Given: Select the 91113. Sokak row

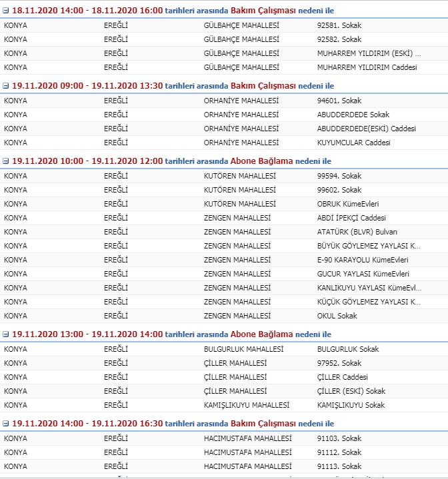Looking at the screenshot, I should click(x=224, y=466).
